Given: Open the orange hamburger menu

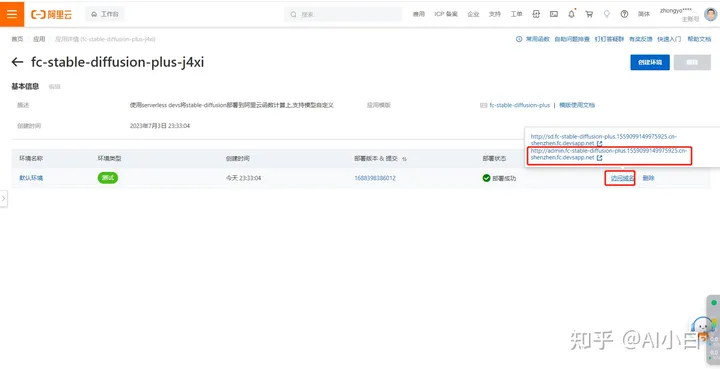Looking at the screenshot, I should point(11,14).
